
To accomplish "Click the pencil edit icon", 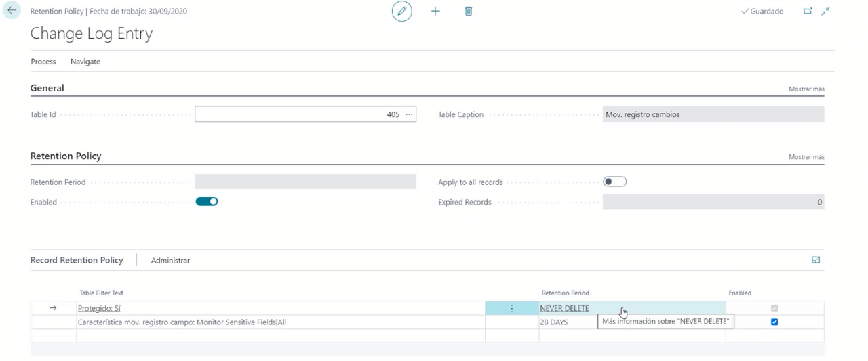I will pyautogui.click(x=402, y=12).
